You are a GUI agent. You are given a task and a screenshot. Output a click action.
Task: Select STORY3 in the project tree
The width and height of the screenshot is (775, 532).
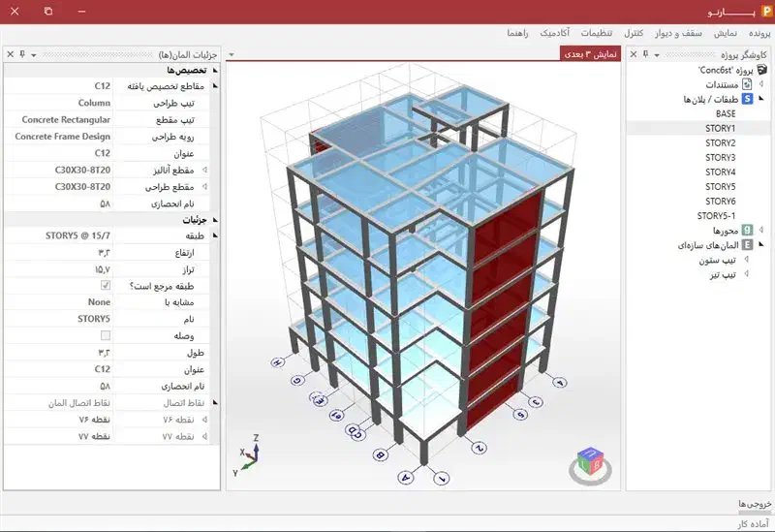[720, 157]
